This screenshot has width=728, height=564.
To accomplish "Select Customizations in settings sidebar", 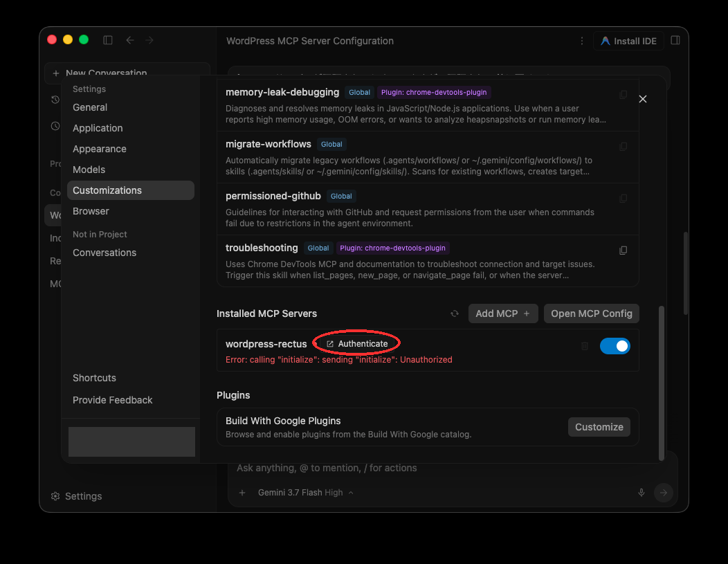I will tap(131, 190).
